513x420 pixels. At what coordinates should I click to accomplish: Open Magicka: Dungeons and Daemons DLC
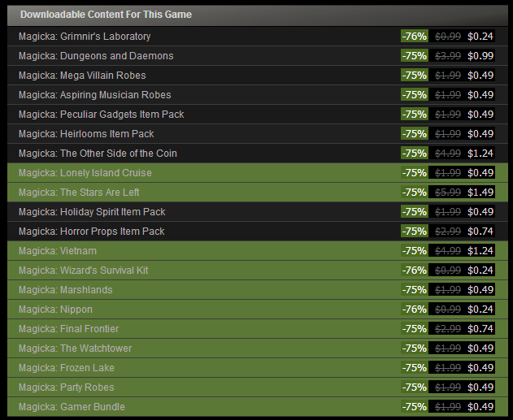258,56
